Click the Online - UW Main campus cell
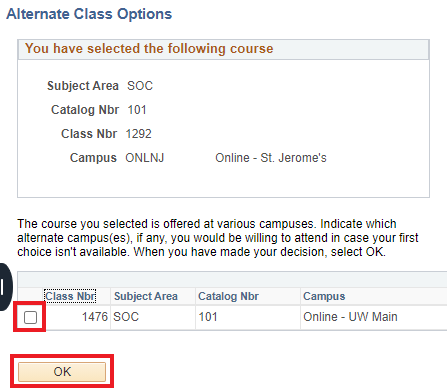Viewport: 447px width, 390px height. tap(350, 317)
